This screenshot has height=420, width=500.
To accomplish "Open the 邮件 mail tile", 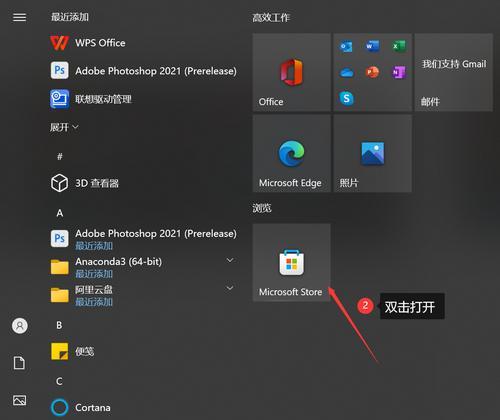I will point(454,72).
